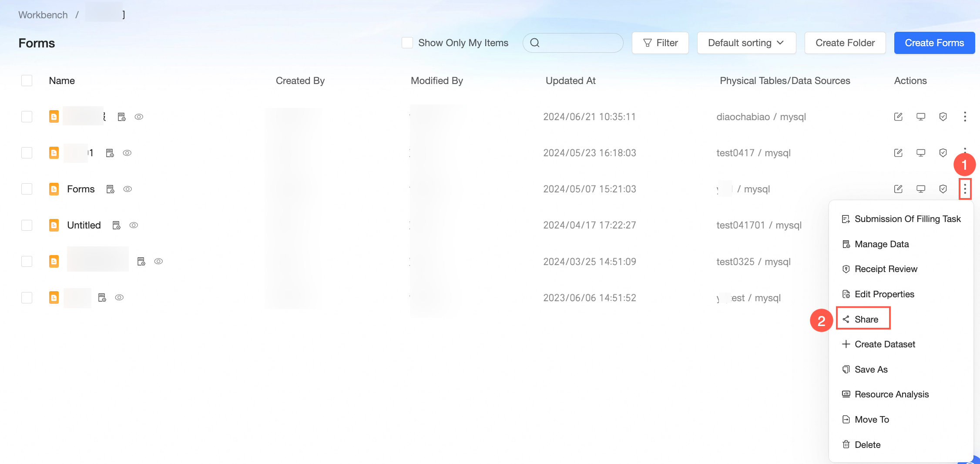This screenshot has width=980, height=464.
Task: Preview the form named Forms via monitor icon
Action: pyautogui.click(x=921, y=189)
